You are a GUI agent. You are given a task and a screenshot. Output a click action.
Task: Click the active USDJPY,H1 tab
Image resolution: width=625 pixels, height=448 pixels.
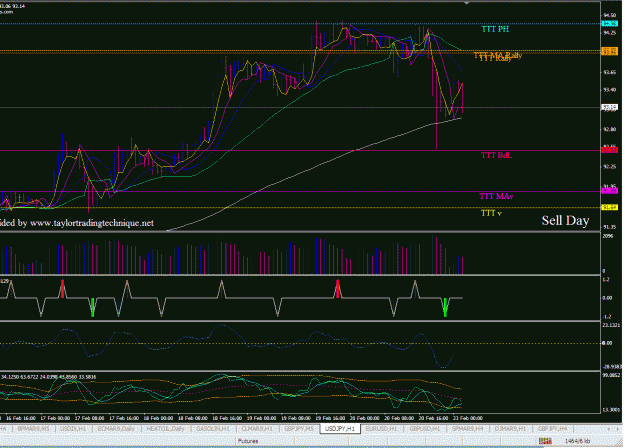coord(340,429)
